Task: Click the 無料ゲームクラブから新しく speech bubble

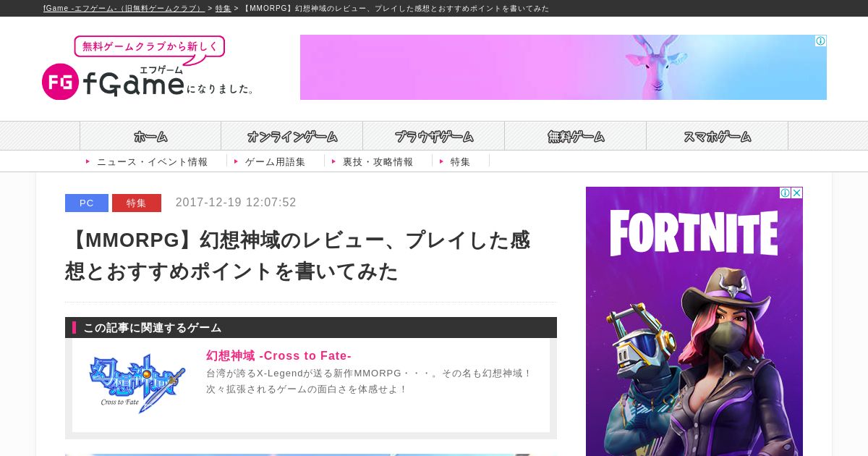Action: (150, 48)
